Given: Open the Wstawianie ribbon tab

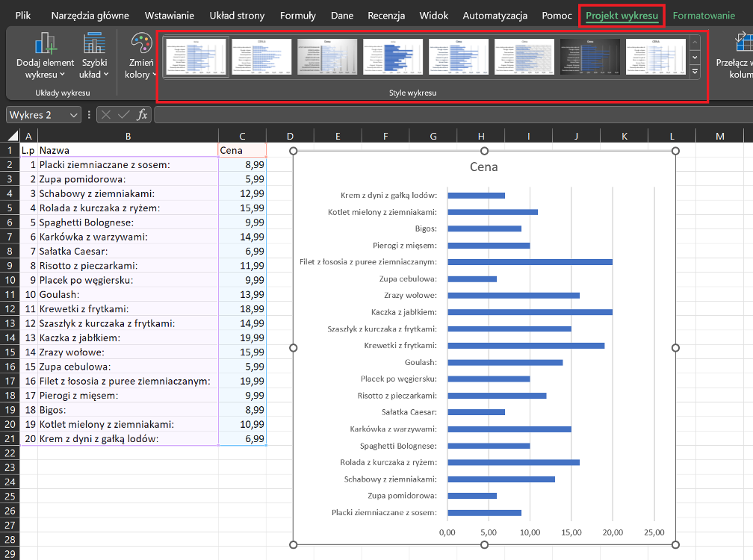Looking at the screenshot, I should point(170,16).
